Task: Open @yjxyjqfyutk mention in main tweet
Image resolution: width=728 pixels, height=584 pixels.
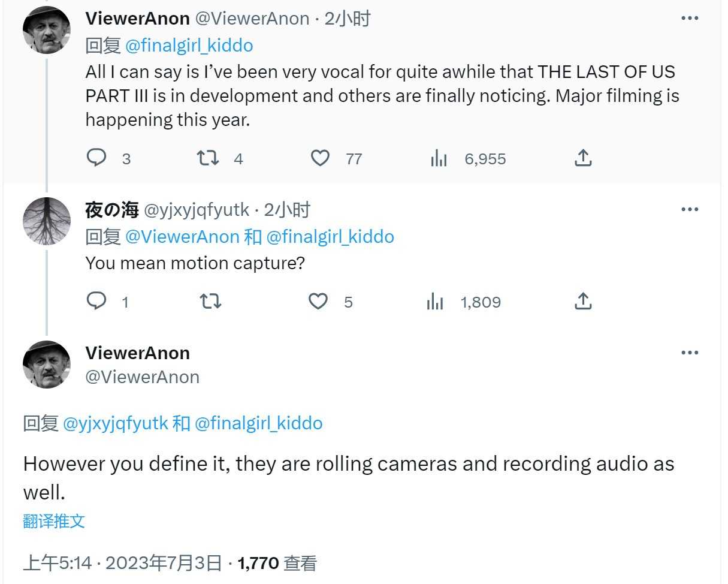Action: coord(116,423)
